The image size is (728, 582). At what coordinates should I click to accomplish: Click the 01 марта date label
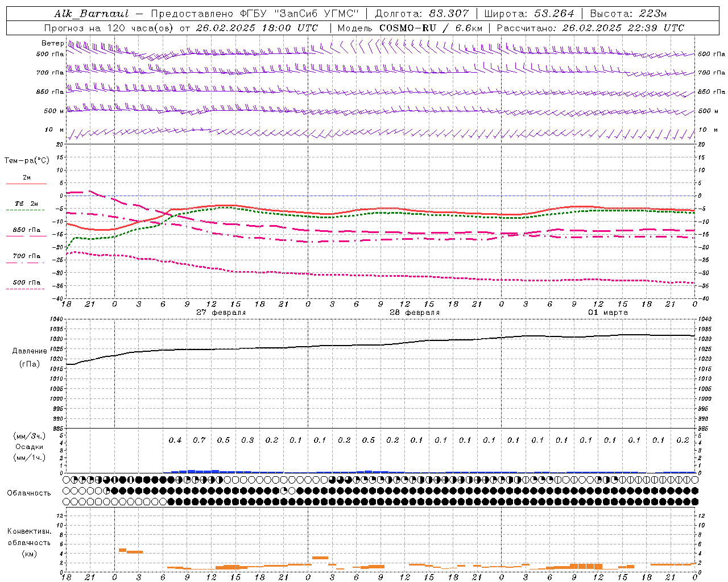(607, 313)
